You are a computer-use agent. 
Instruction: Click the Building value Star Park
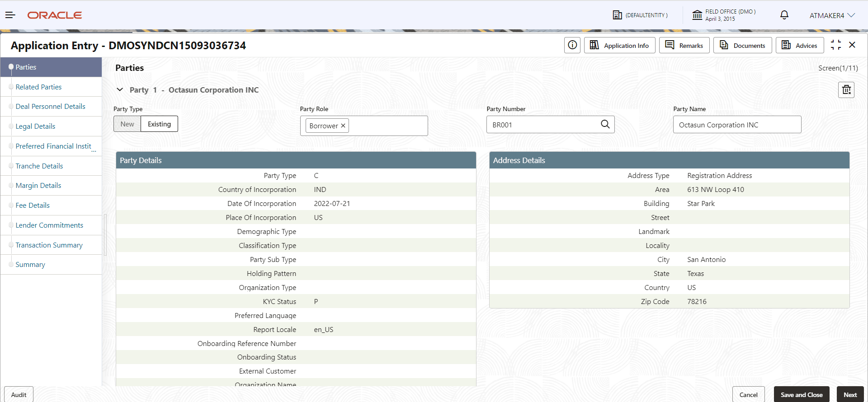click(701, 204)
